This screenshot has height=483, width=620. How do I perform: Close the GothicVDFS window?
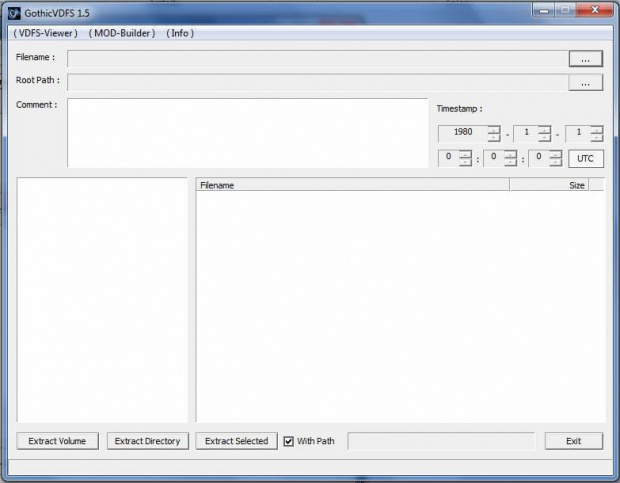pos(594,10)
